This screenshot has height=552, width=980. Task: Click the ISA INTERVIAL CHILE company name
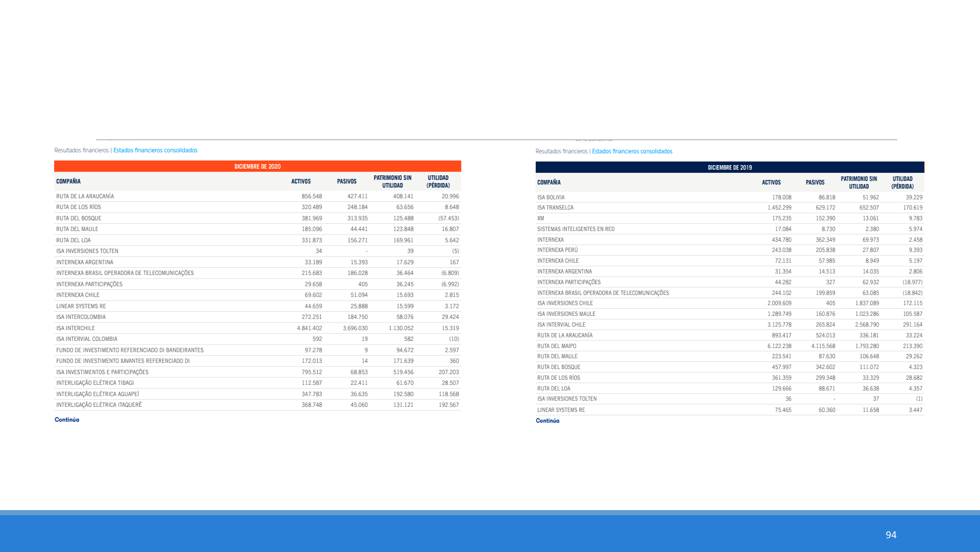[x=561, y=325]
